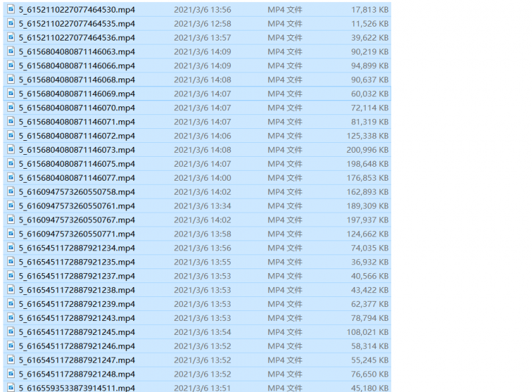The image size is (532, 392).
Task: Click the file icon for 5_6165593533873914511.mp4
Action: point(11,387)
